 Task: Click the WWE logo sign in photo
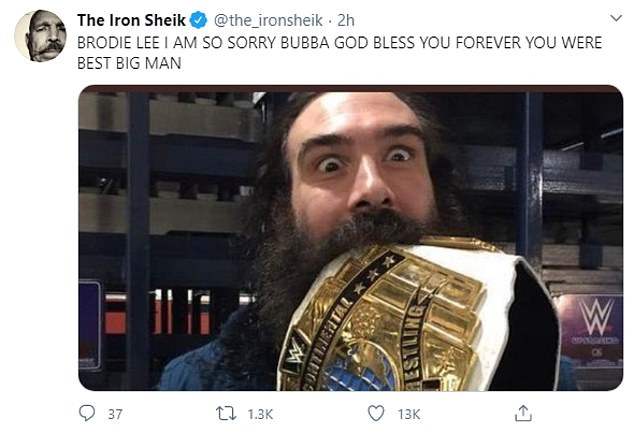click(x=595, y=317)
